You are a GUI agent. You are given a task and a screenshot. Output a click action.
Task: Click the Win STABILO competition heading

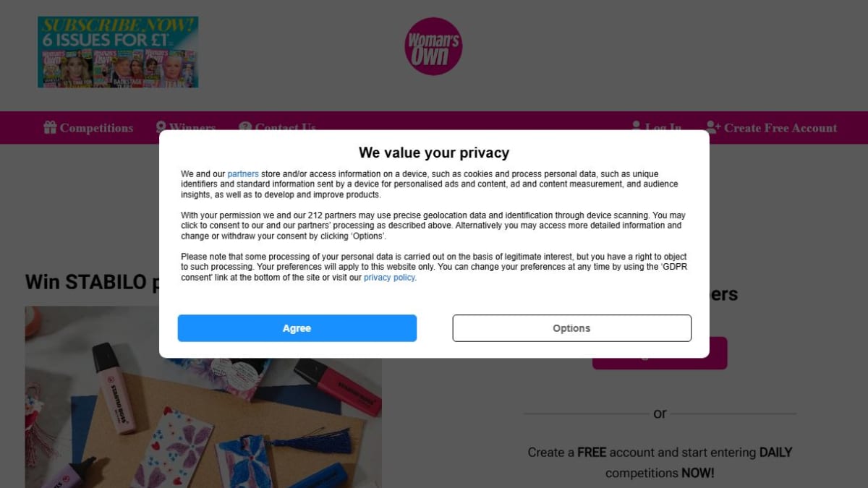tap(92, 282)
